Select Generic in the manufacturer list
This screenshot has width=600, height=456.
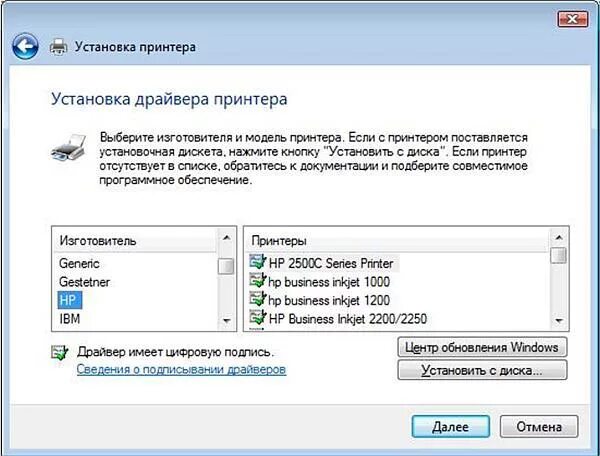(x=79, y=263)
